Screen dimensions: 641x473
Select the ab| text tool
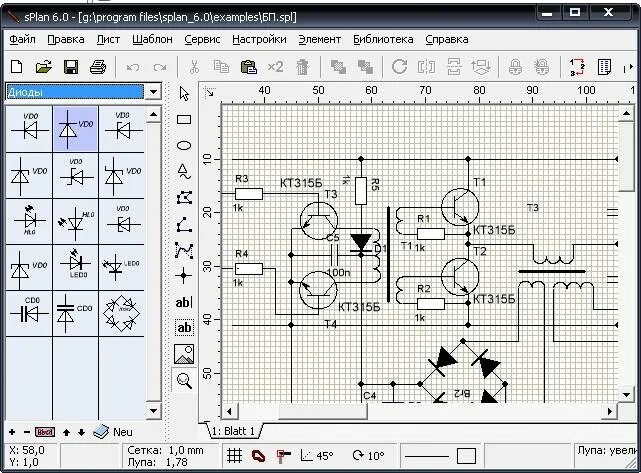click(184, 303)
